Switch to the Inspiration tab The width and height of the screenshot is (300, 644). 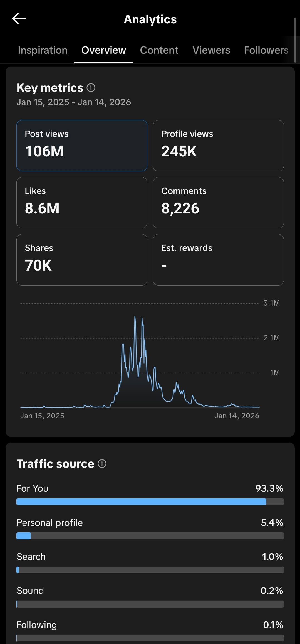coord(43,50)
